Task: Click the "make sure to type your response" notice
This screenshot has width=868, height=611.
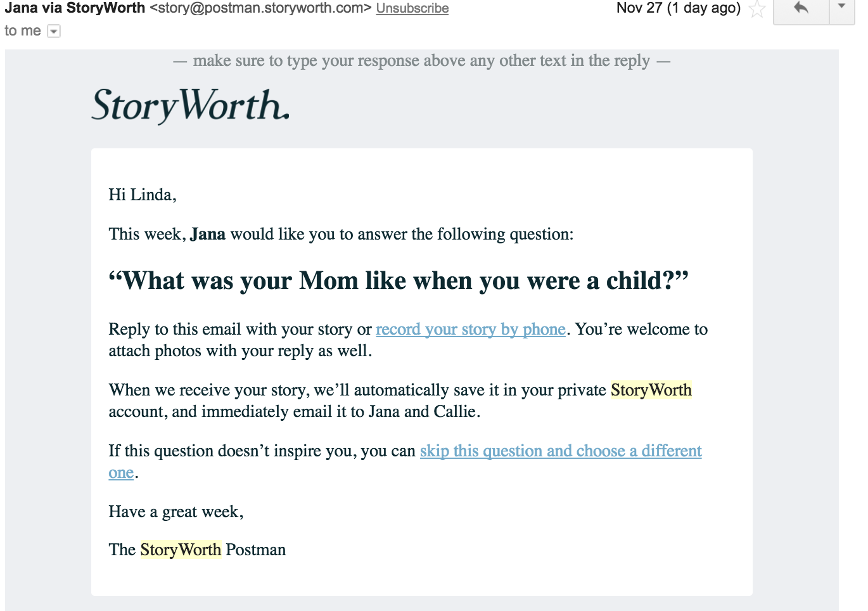Action: click(421, 61)
